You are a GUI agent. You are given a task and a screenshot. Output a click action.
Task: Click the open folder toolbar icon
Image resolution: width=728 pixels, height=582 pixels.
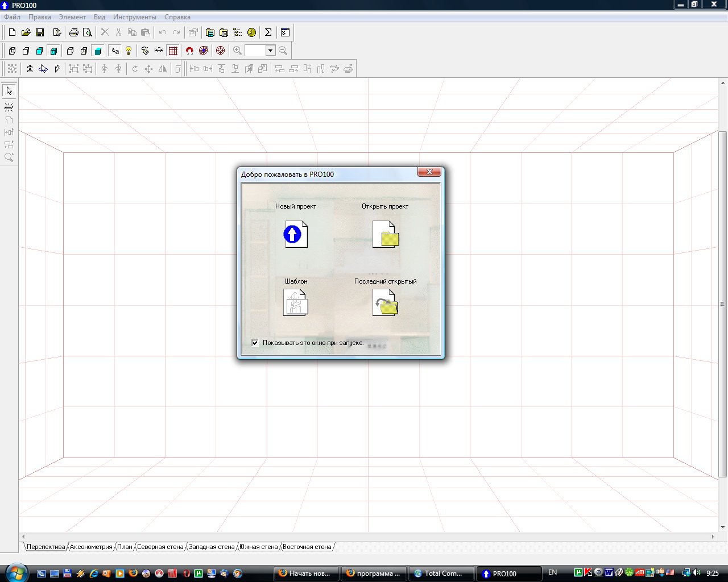point(26,32)
